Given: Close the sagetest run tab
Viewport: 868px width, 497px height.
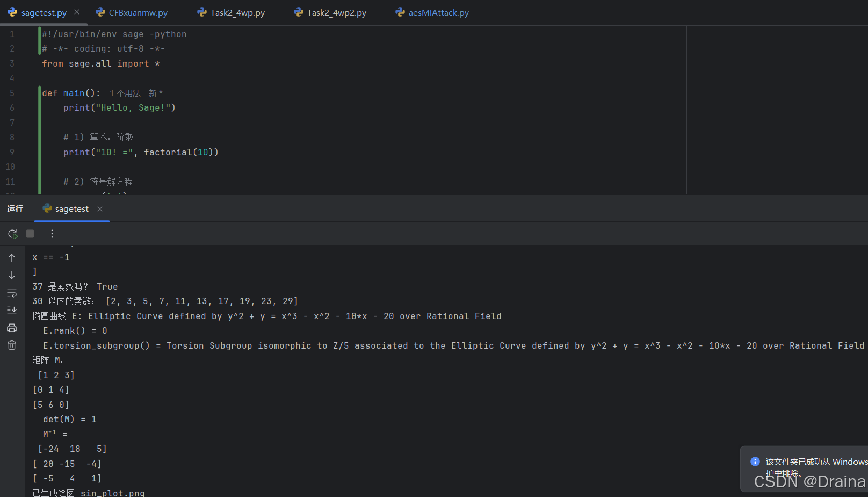Looking at the screenshot, I should coord(100,209).
